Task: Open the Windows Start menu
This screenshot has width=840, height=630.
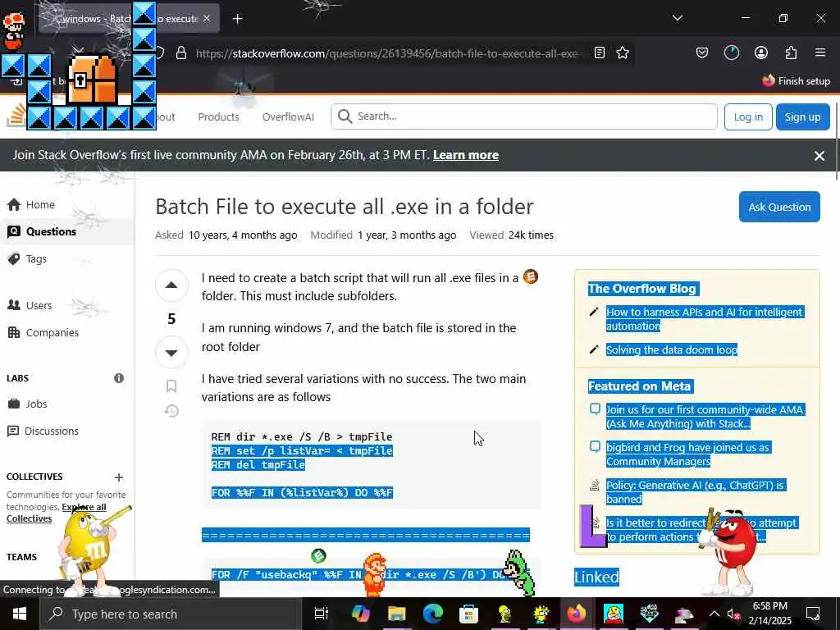Action: 20,614
